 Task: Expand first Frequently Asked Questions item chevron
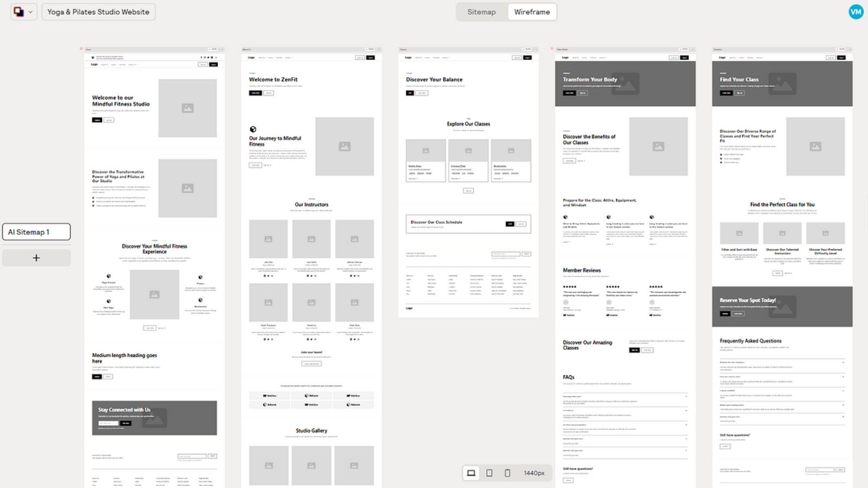(843, 362)
